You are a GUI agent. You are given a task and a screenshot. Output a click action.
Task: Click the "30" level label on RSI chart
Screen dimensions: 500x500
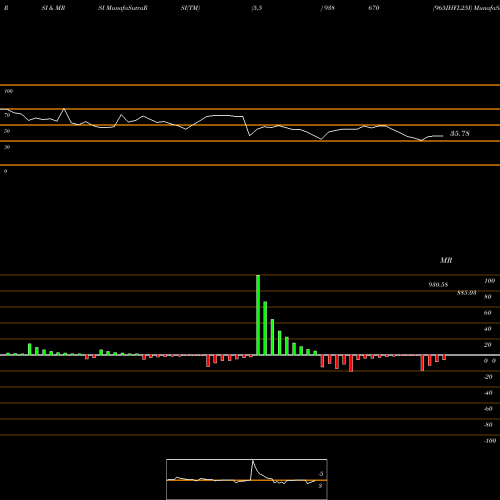[x=7, y=147]
